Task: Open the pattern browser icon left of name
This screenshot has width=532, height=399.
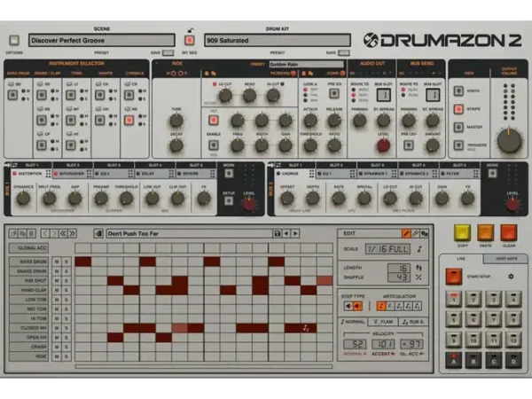Action: coord(98,233)
